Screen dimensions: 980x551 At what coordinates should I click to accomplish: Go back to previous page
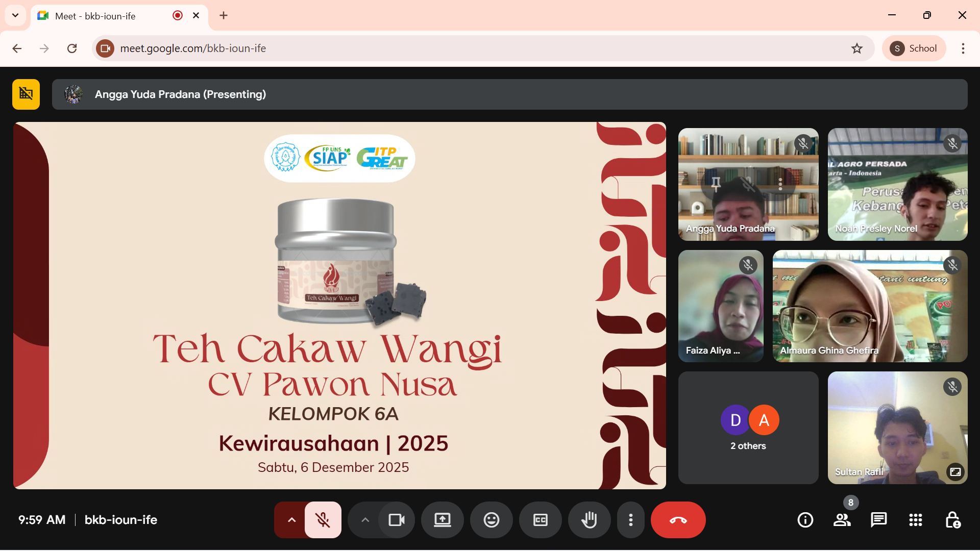point(17,48)
